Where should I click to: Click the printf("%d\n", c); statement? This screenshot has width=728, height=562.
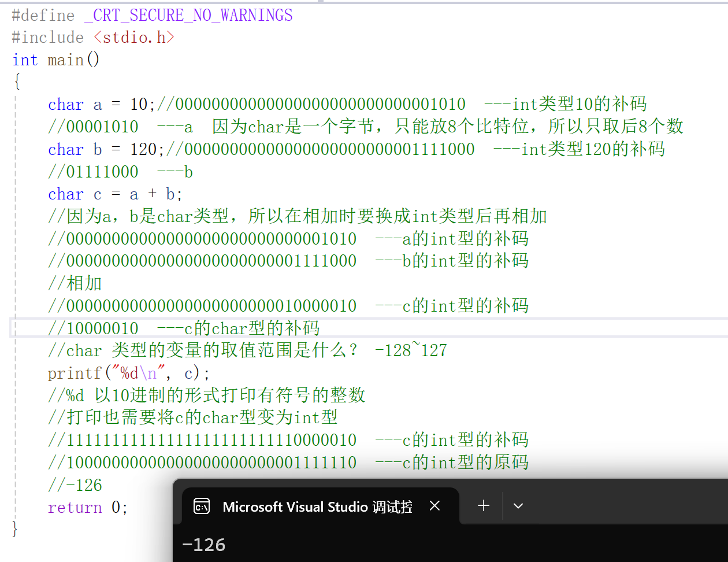click(129, 373)
